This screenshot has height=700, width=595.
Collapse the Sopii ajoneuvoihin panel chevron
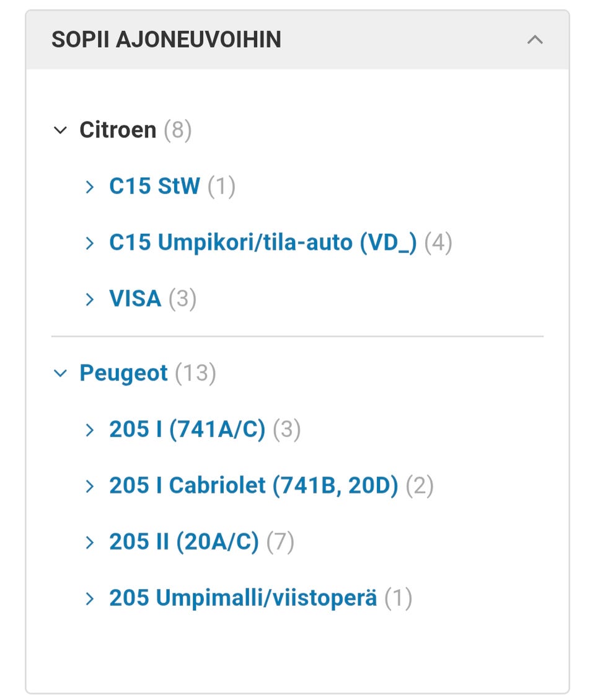coord(534,40)
